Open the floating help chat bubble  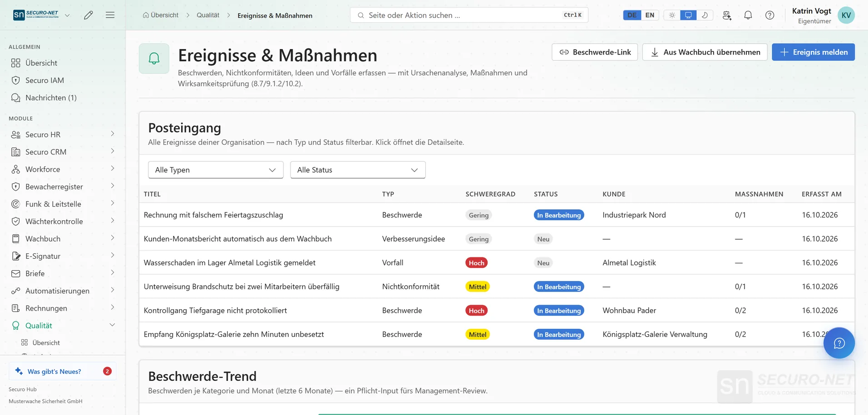click(839, 343)
